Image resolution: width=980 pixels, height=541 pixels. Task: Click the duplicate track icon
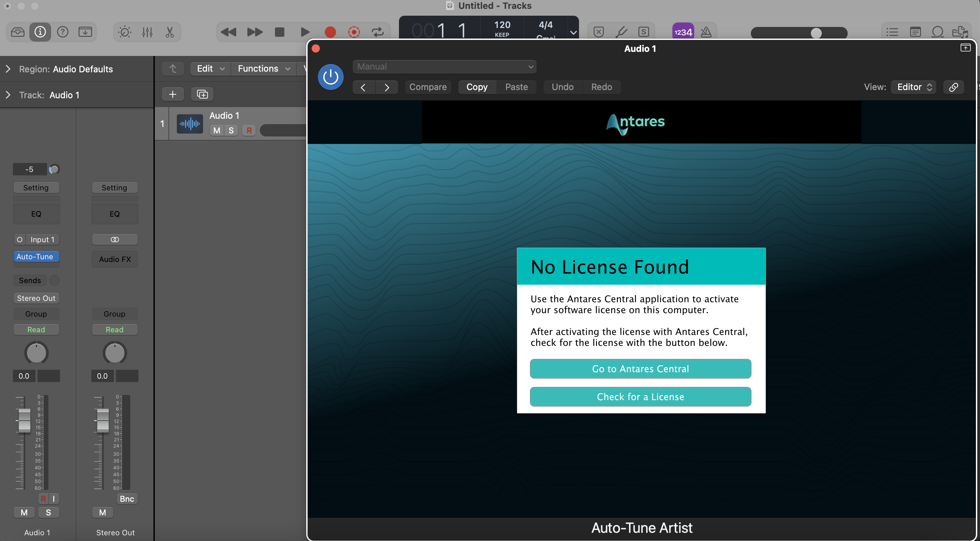(203, 94)
